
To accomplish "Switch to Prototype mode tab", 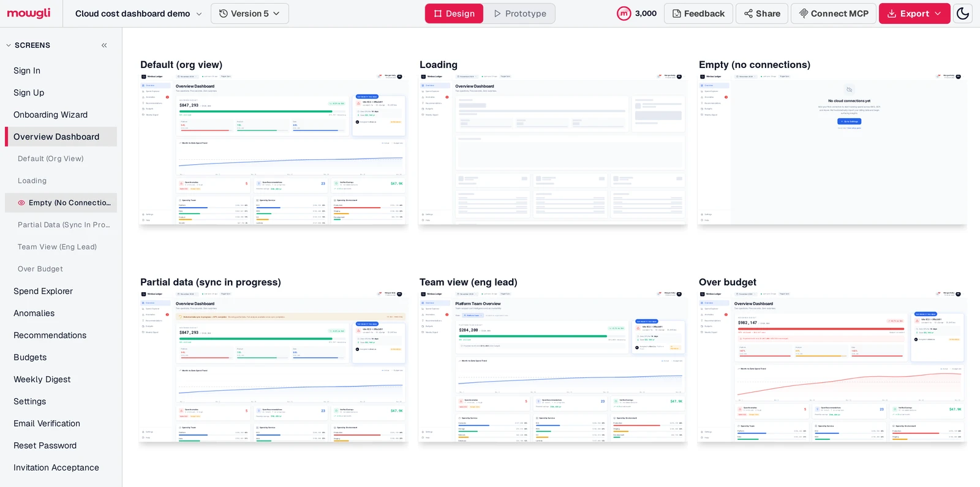I will pos(520,13).
